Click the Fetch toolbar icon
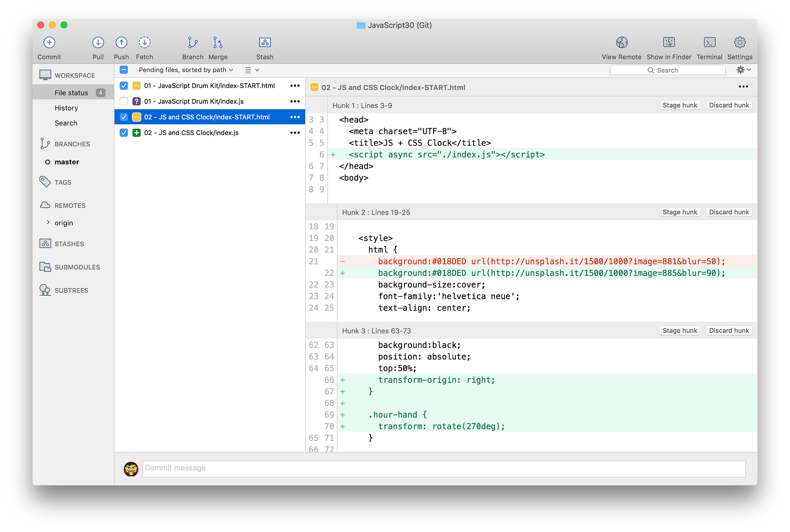This screenshot has height=532, width=790. (145, 42)
